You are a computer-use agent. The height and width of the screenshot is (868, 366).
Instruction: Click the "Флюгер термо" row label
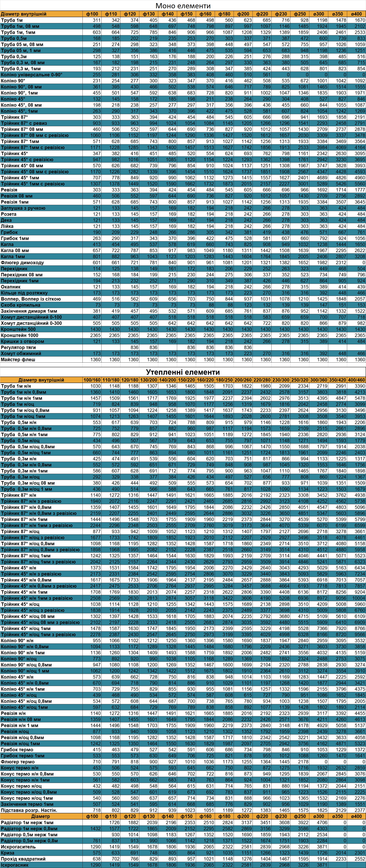pos(18,762)
